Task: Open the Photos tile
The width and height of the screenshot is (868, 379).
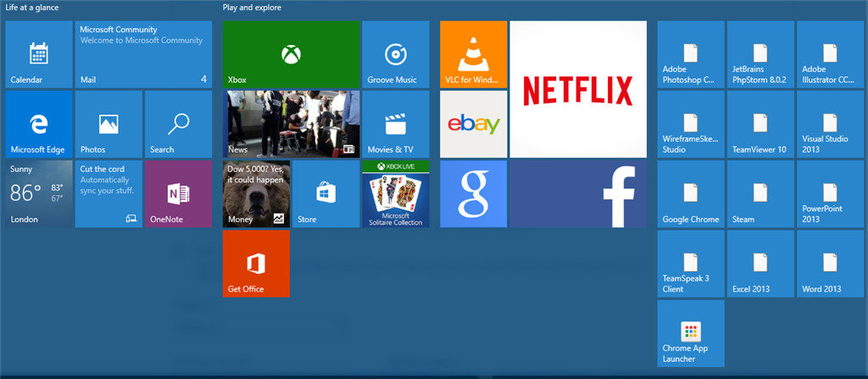Action: coord(108,124)
